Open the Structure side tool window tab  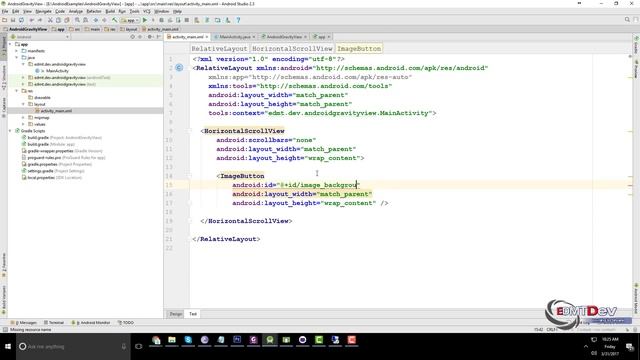pos(4,78)
